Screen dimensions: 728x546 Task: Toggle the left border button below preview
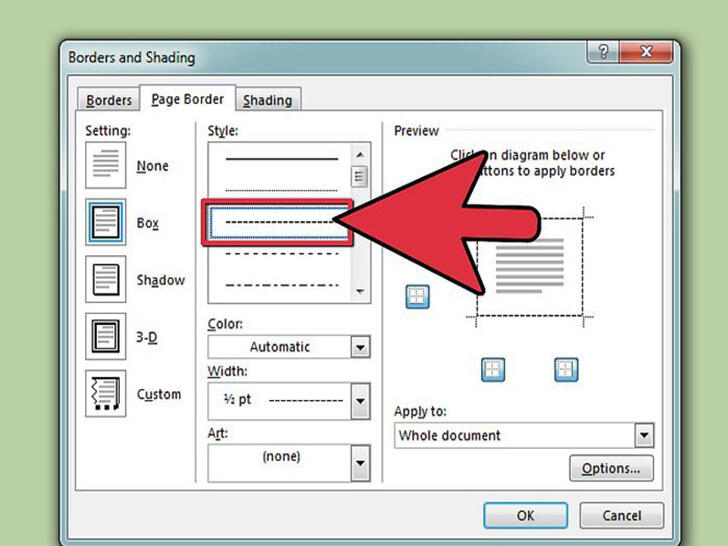(x=493, y=370)
